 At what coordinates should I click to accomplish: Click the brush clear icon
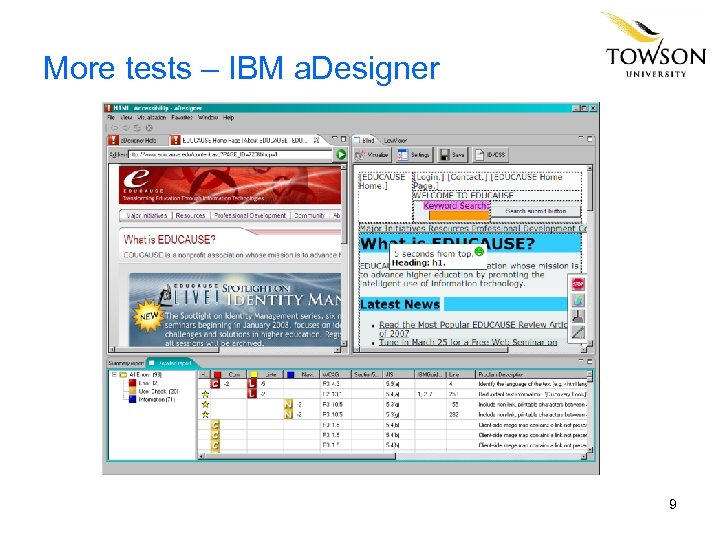pos(578,316)
